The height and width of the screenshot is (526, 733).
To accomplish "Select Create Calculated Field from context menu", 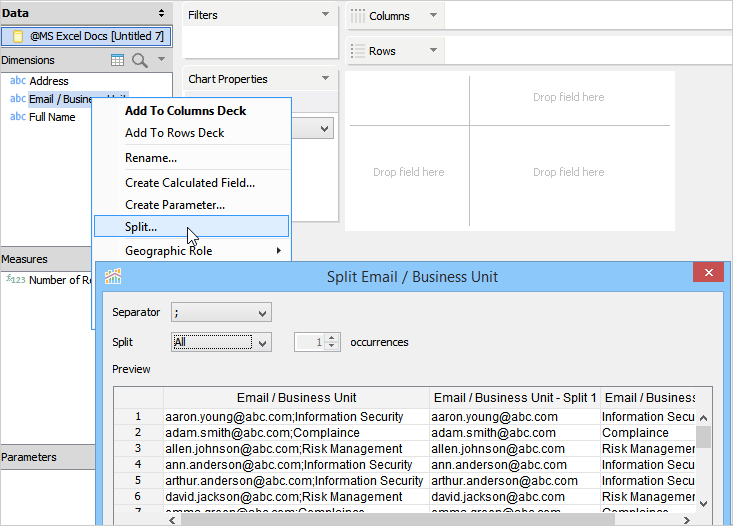I will tap(190, 183).
